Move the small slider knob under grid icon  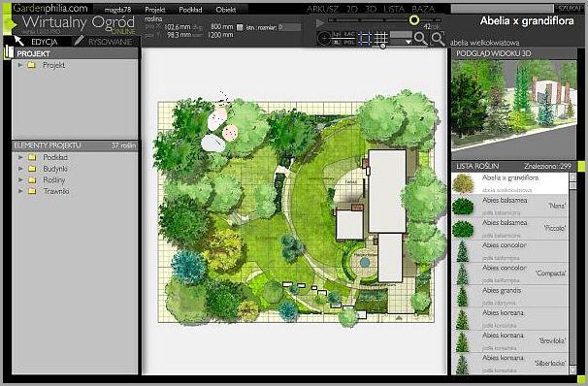coord(382,47)
